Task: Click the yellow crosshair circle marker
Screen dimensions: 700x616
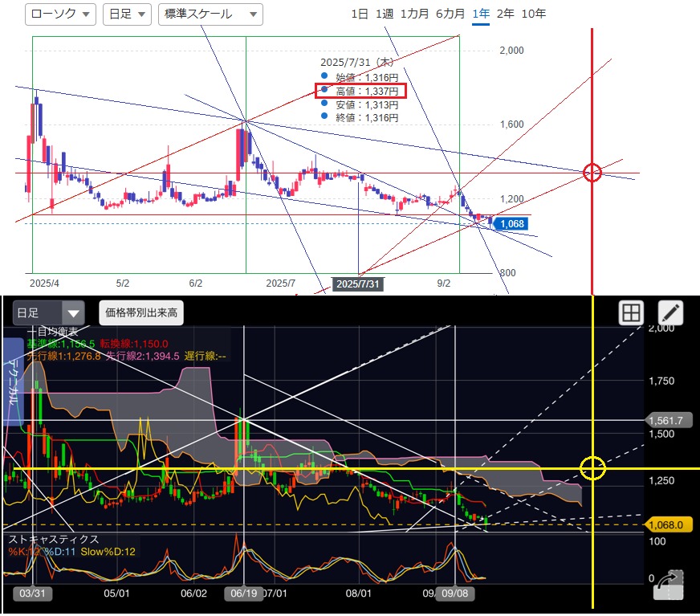Action: click(592, 467)
